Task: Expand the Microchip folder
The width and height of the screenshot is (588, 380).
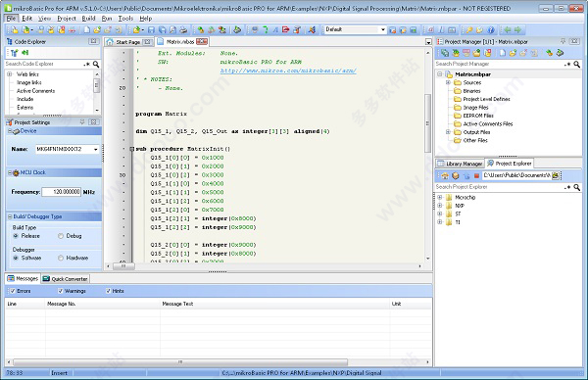Action: click(440, 197)
